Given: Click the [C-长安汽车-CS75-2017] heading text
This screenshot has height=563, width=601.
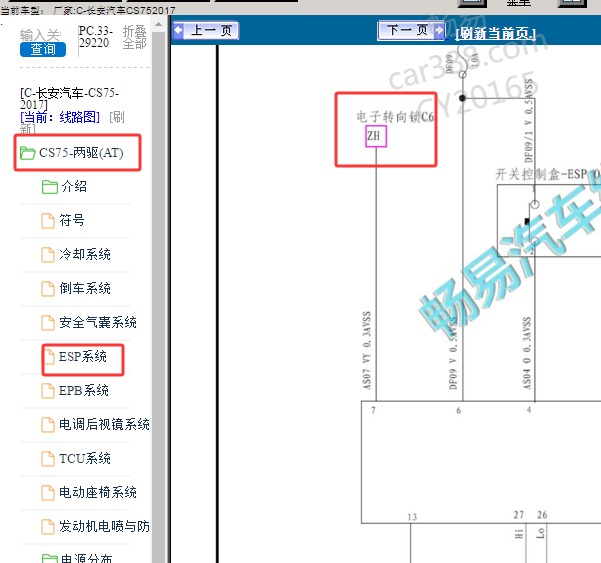Looking at the screenshot, I should coord(69,98).
